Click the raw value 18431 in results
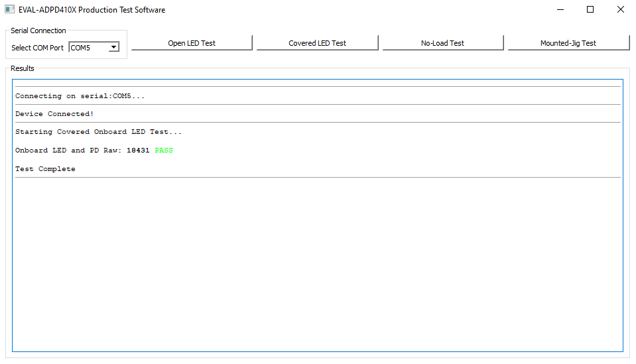Image resolution: width=636 pixels, height=364 pixels. [x=138, y=151]
